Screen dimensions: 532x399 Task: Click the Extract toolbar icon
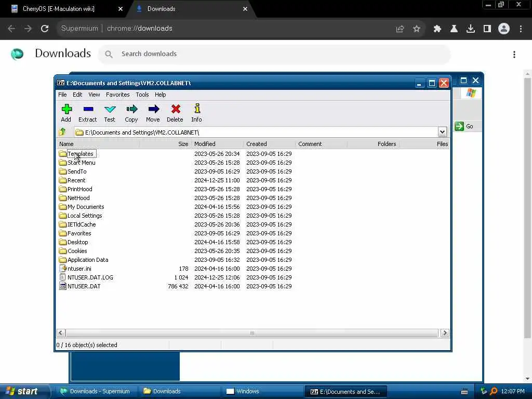pos(88,113)
